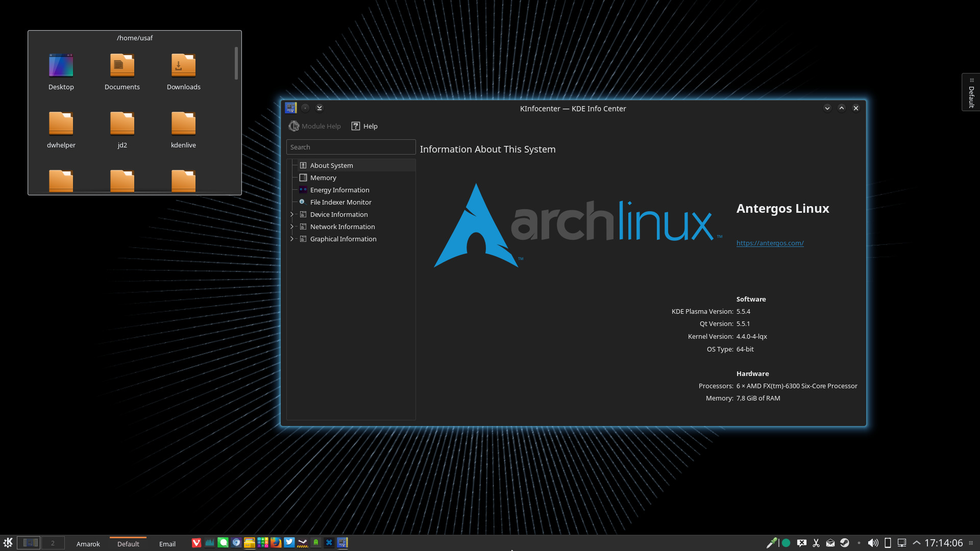Launch Chromium from the panel
The image size is (980, 551).
(x=236, y=543)
